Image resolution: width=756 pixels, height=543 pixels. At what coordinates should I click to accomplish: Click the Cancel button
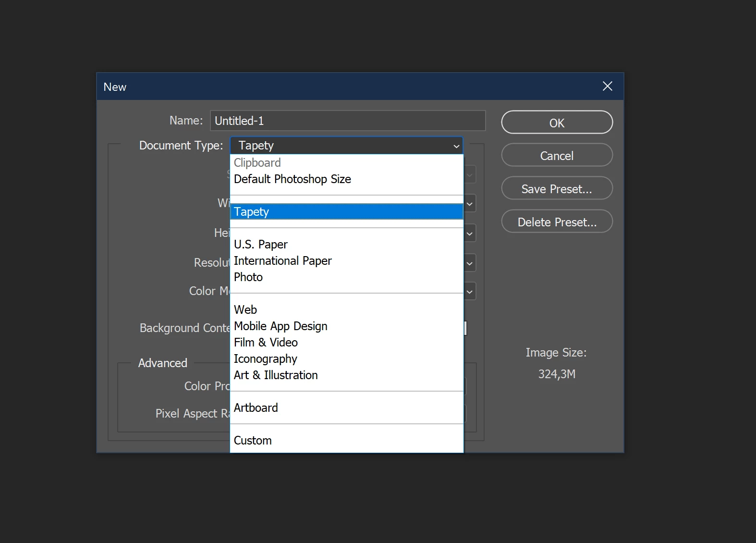coord(557,155)
